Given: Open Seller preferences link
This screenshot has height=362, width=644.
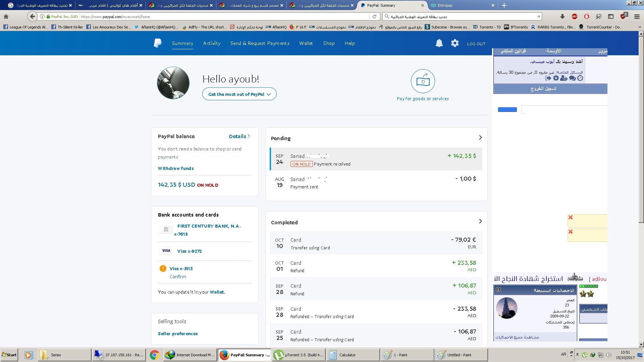Looking at the screenshot, I should coord(178,334).
